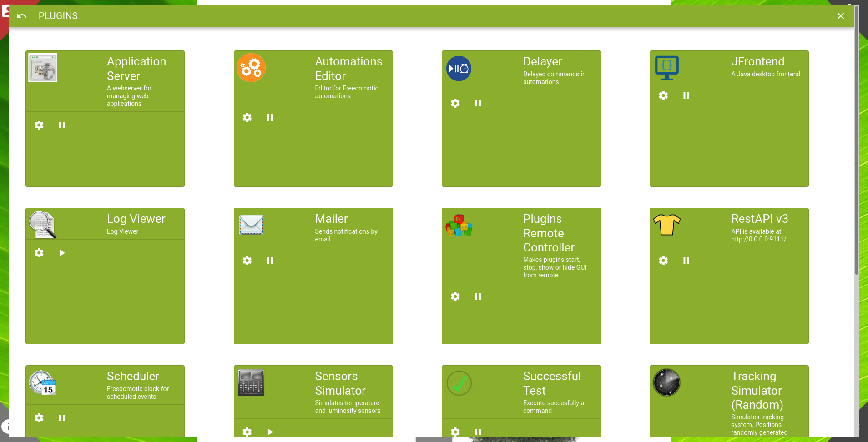Click 'A Java desktop frontend' description
This screenshot has width=868, height=442.
[766, 74]
